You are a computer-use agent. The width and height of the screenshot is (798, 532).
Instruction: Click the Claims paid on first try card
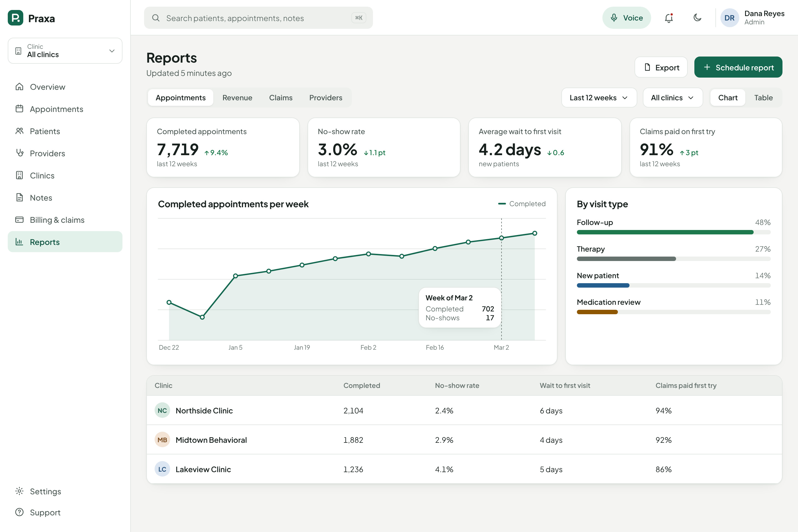pyautogui.click(x=706, y=147)
